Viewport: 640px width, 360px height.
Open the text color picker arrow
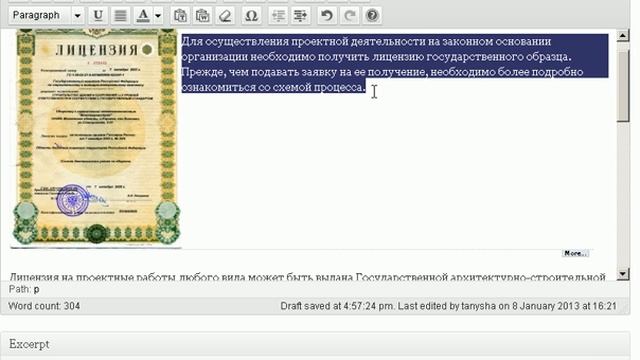158,16
